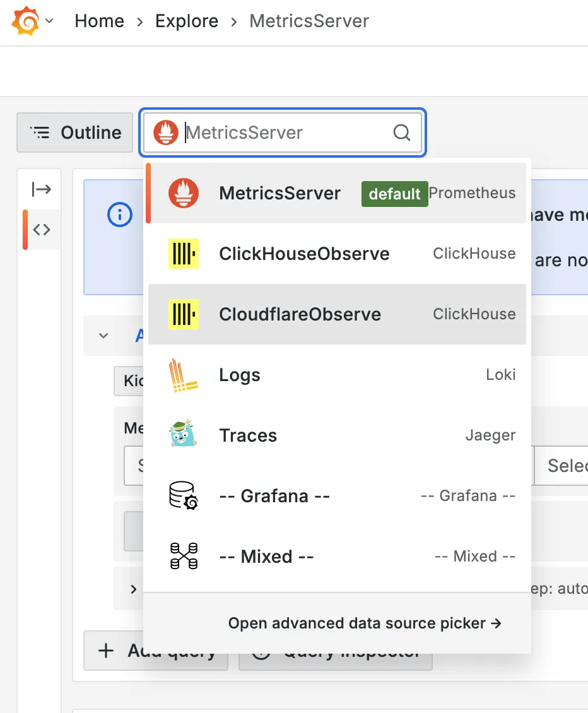Click the Grafana logo icon
Screen dimensions: 588x713
[26, 21]
